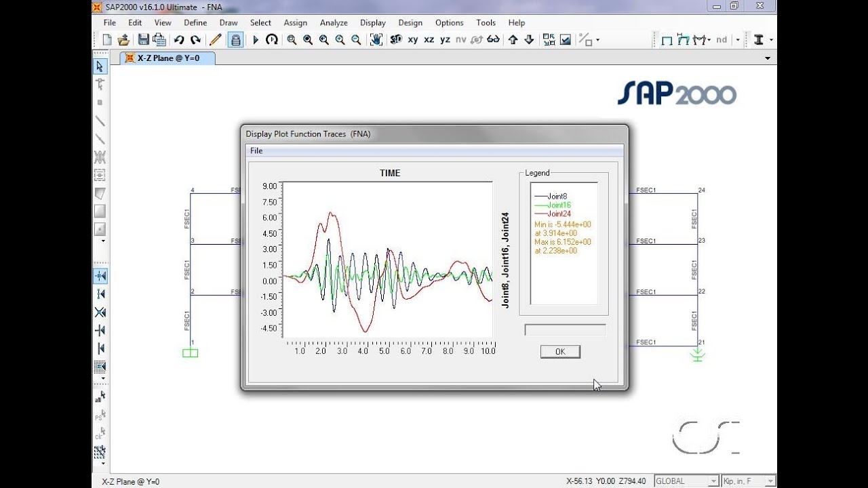Select Quick Draw Braces tool
868x488 pixels.
pyautogui.click(x=100, y=157)
